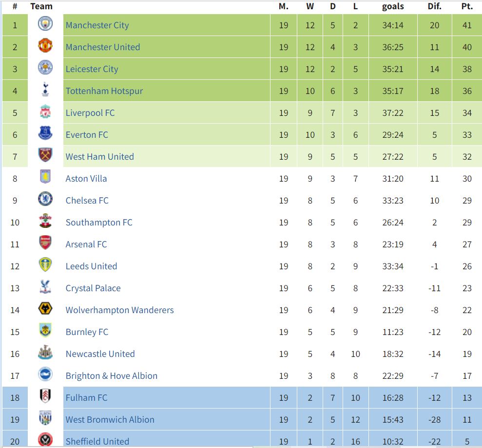Click the Fulham FC crest icon
Screen dimensions: 482x448
click(x=45, y=396)
